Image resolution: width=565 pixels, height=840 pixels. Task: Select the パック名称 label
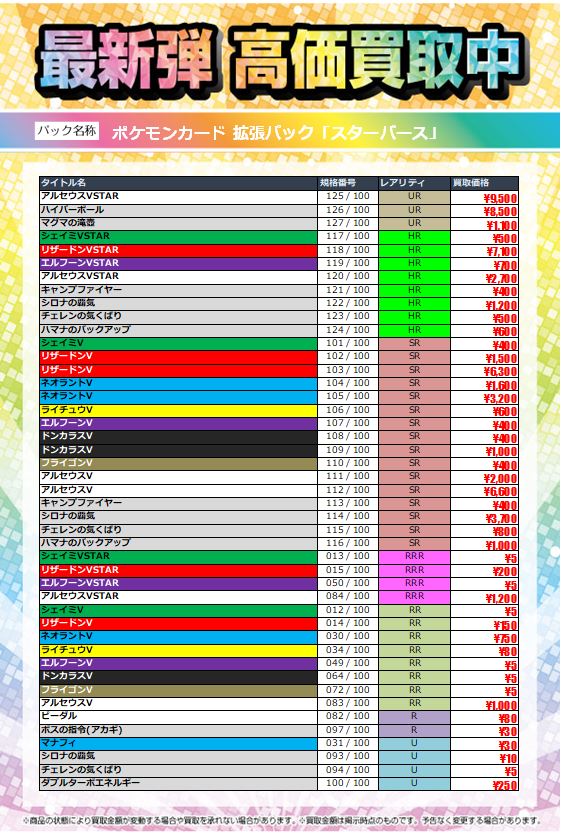point(66,131)
